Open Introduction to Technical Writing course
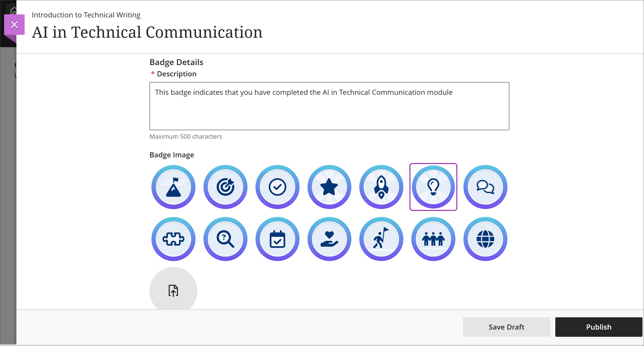The height and width of the screenshot is (346, 644). tap(86, 15)
